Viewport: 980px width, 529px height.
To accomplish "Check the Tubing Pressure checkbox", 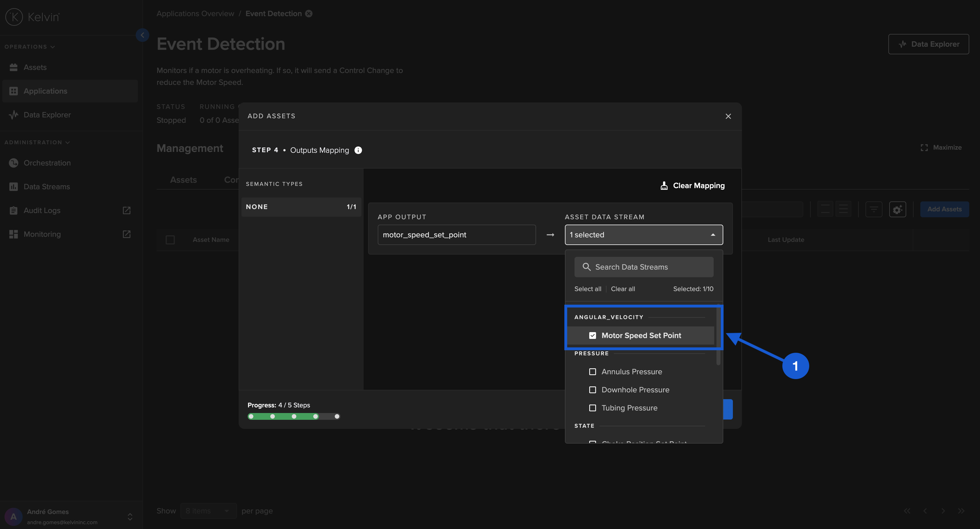I will click(592, 408).
